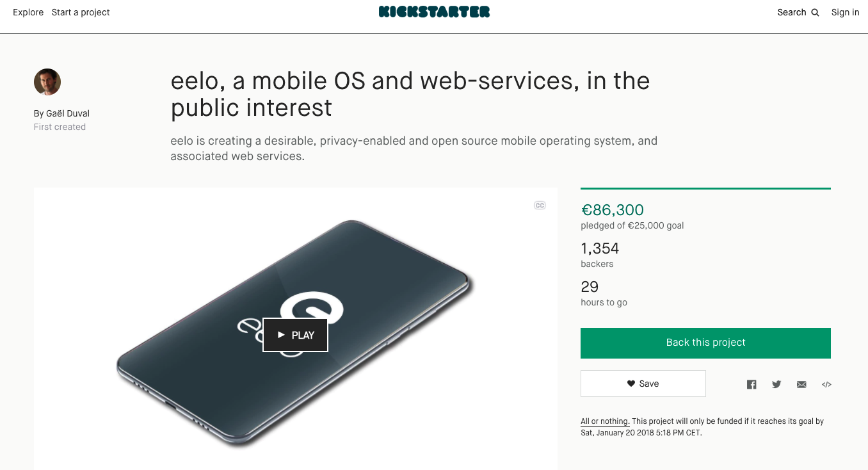Click the Sign in link

pos(845,12)
